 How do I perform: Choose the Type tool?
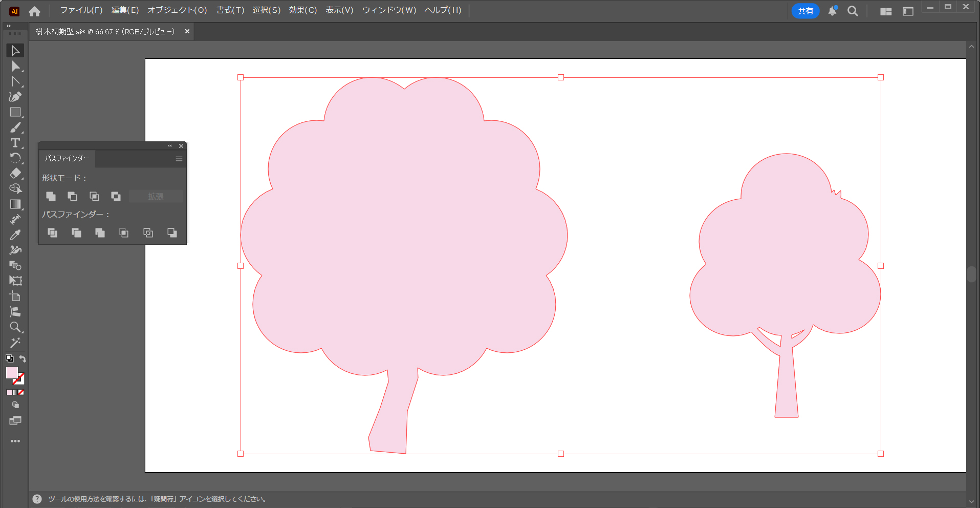pos(15,143)
